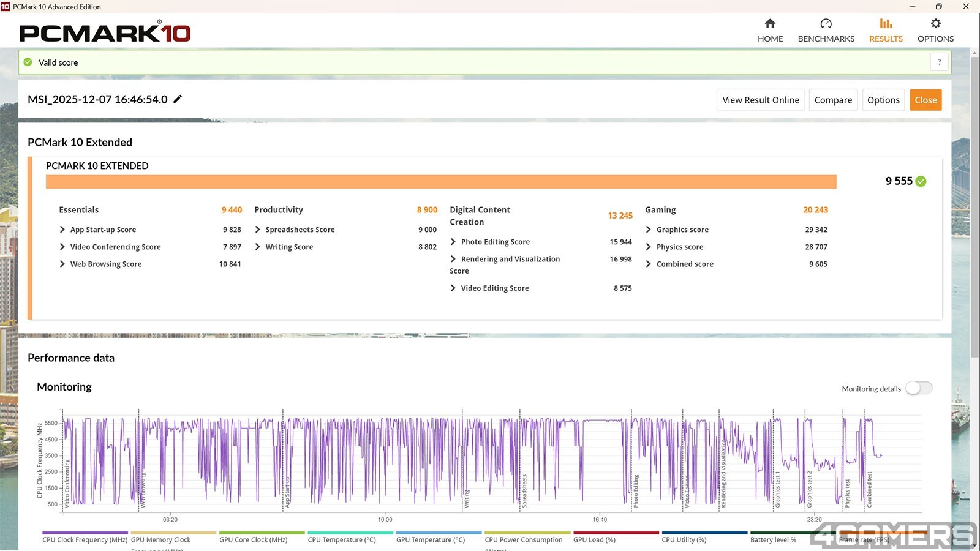
Task: Click the View Result Online button
Action: tap(760, 100)
